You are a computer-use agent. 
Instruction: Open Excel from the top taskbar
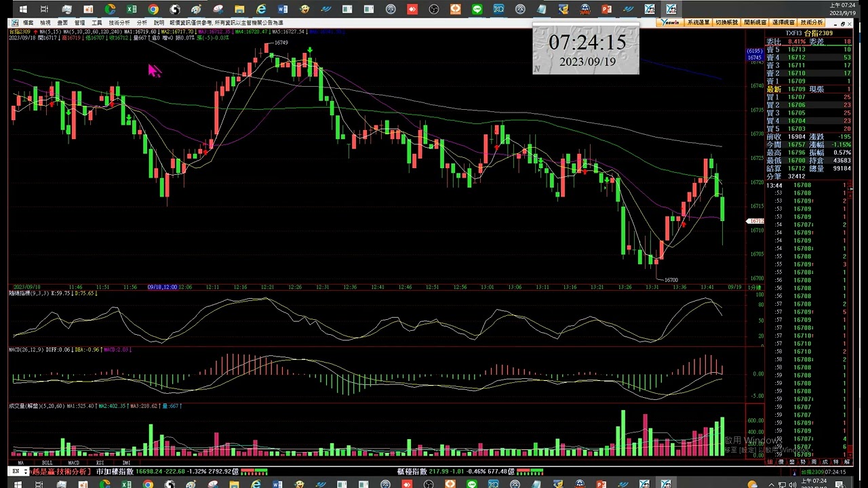tap(132, 9)
